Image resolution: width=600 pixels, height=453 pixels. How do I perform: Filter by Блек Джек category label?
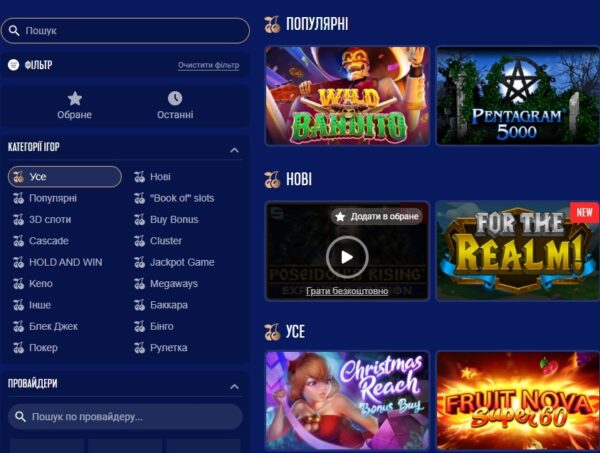(x=53, y=327)
